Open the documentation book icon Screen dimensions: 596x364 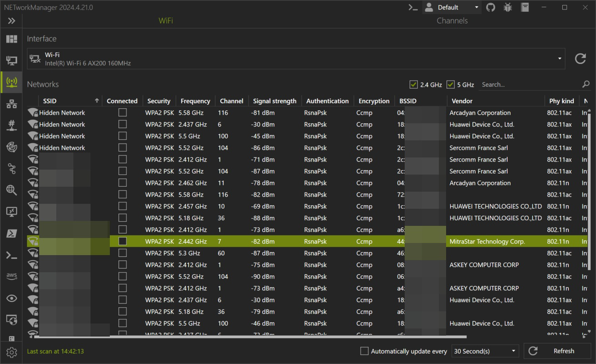(x=525, y=7)
